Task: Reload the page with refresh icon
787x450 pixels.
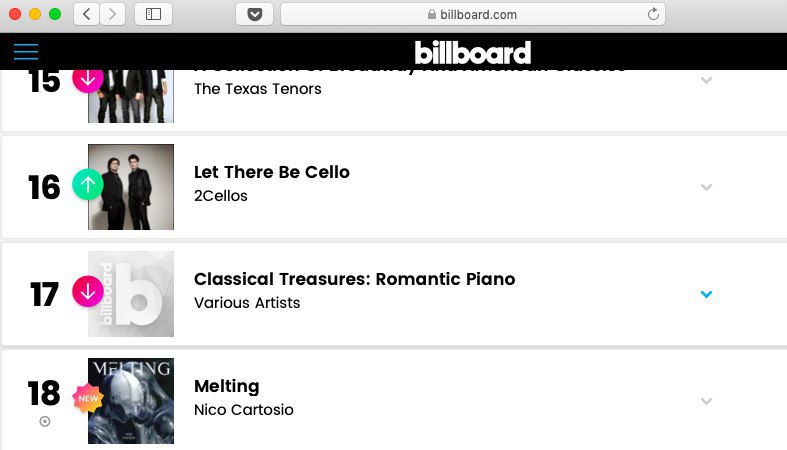Action: [x=653, y=14]
